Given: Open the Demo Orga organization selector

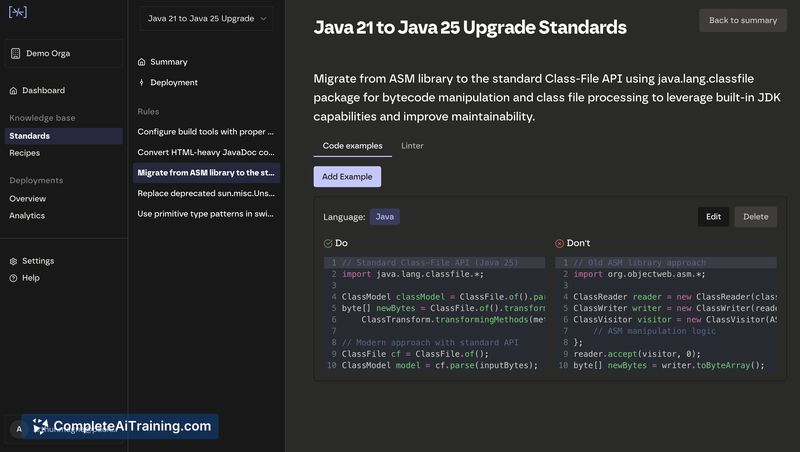Looking at the screenshot, I should point(63,53).
